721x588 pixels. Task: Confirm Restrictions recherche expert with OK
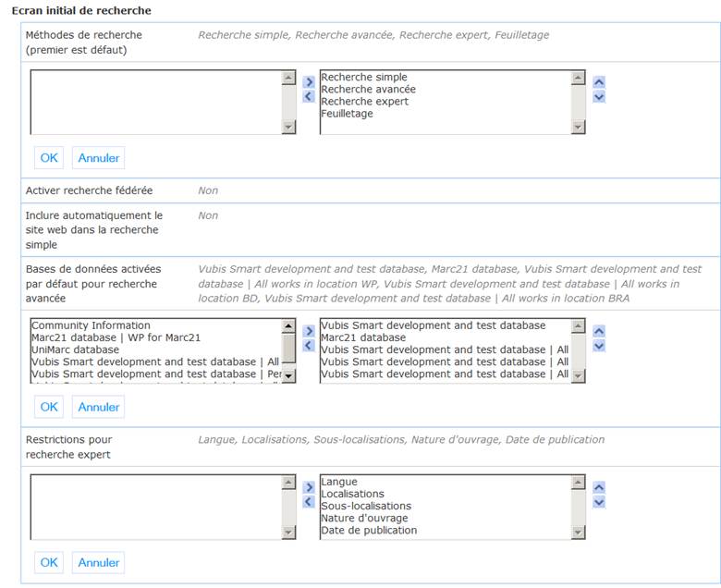coord(49,562)
